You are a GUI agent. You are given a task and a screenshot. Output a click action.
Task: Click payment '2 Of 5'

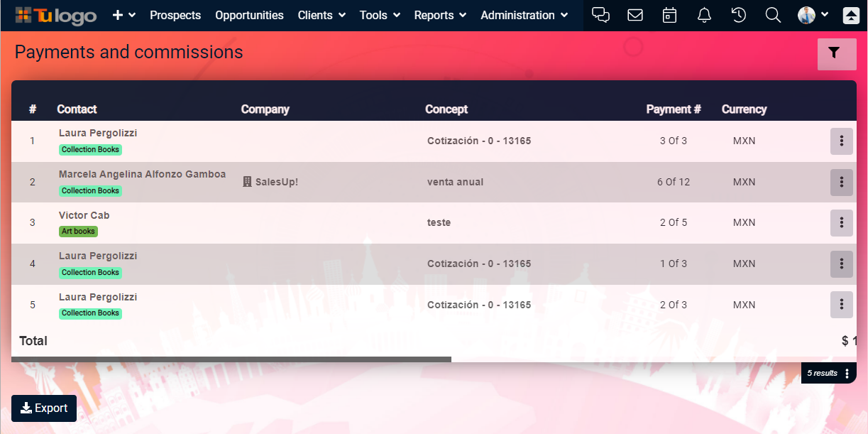[x=674, y=222]
